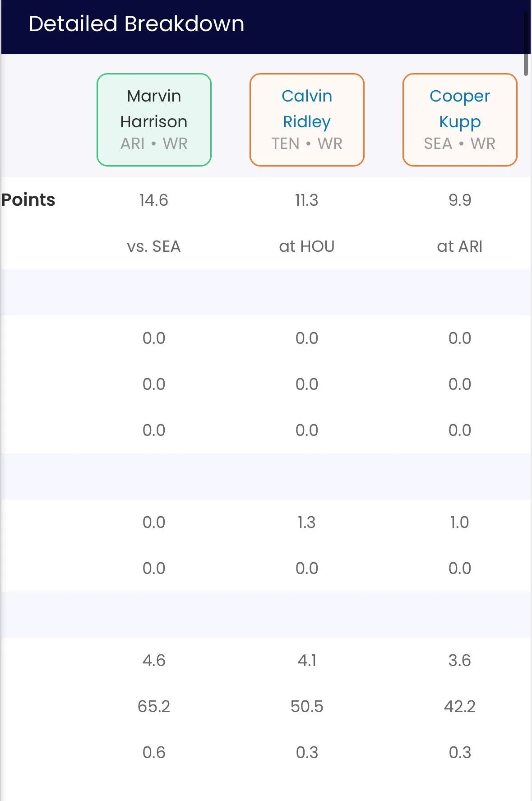Click the 65.2 stat for Harrison
Viewport: 532px width, 801px height.
coord(154,706)
